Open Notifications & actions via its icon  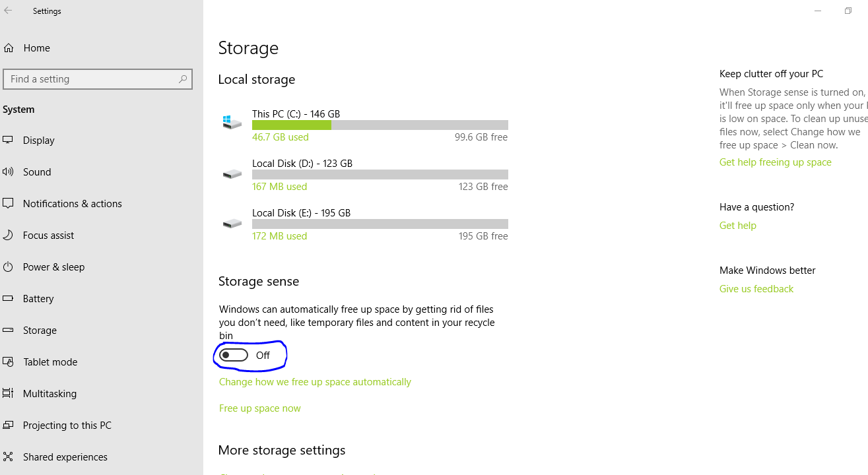click(x=9, y=203)
